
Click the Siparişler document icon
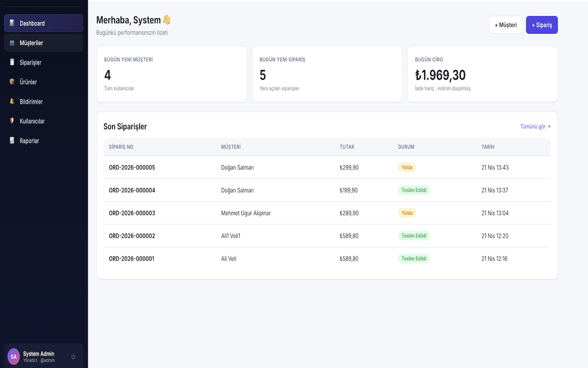(x=12, y=62)
